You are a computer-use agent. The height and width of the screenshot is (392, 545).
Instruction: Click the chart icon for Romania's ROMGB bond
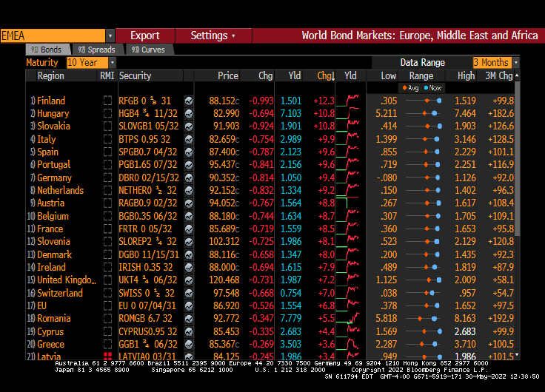point(189,319)
